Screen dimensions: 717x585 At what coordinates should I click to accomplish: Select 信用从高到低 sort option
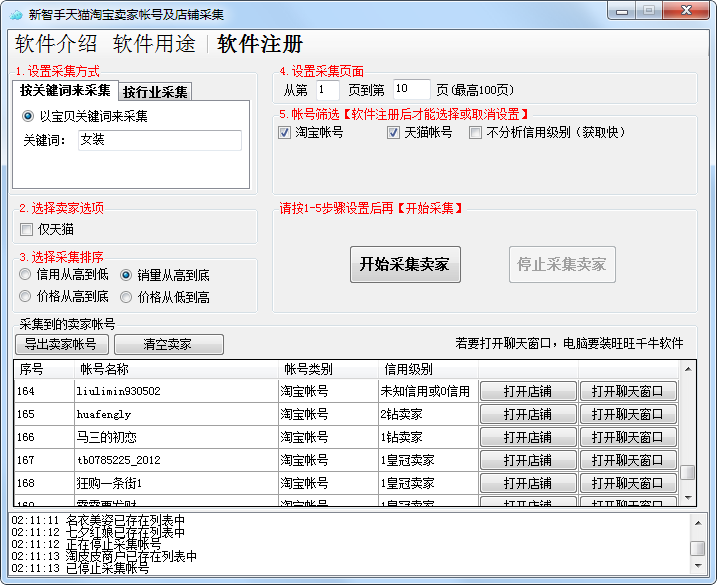26,274
